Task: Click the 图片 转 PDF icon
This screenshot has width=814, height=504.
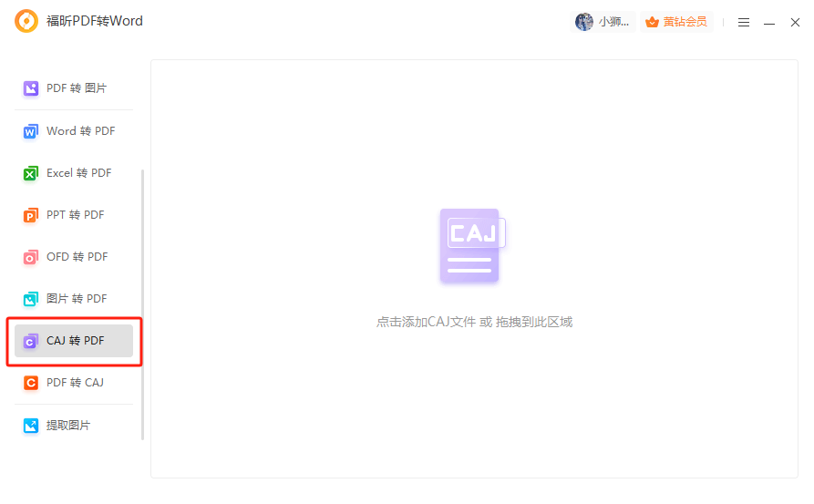Action: pyautogui.click(x=31, y=299)
